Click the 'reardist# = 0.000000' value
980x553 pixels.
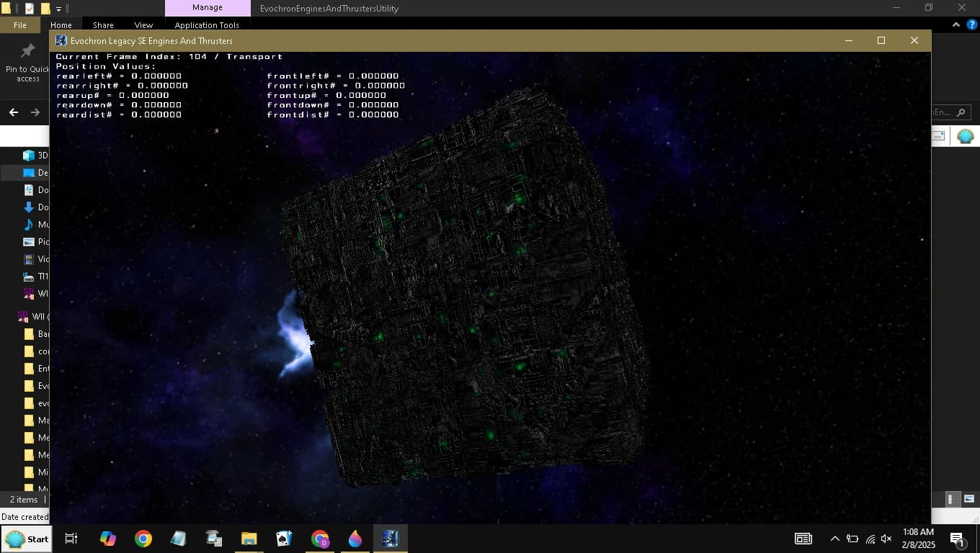click(x=119, y=114)
